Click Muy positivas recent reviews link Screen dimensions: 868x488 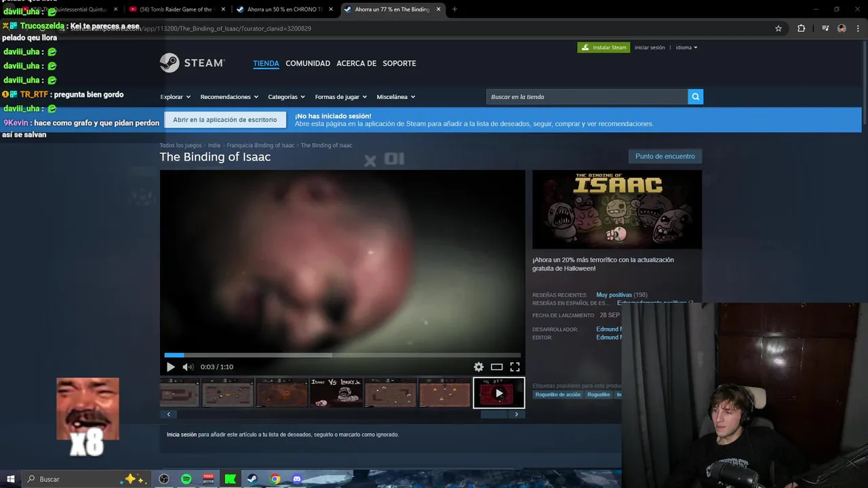[614, 295]
